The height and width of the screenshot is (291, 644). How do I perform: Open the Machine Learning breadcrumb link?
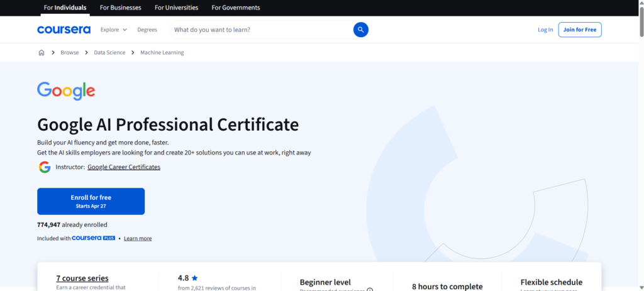click(x=162, y=53)
